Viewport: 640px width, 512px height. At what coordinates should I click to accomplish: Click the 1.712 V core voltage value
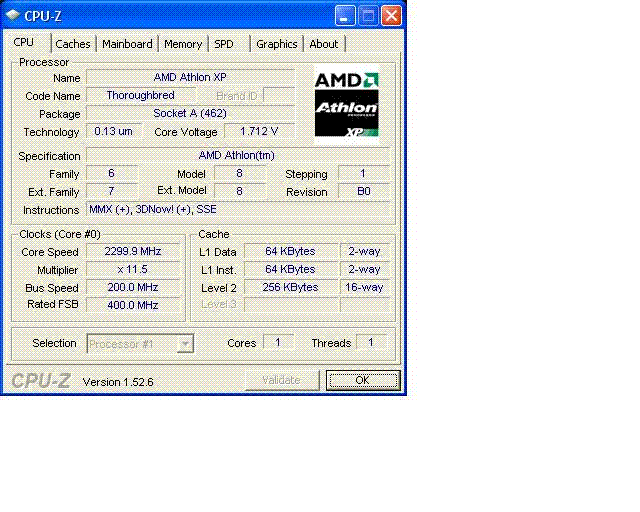(x=259, y=131)
